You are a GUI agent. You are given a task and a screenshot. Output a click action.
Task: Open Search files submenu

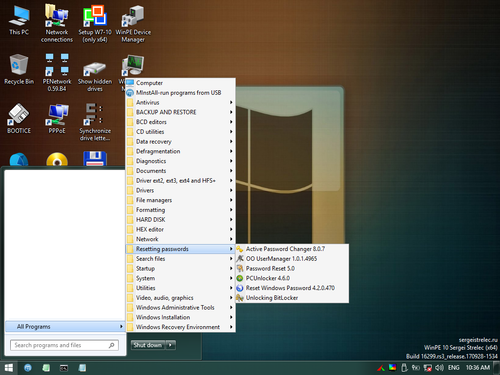[180, 259]
